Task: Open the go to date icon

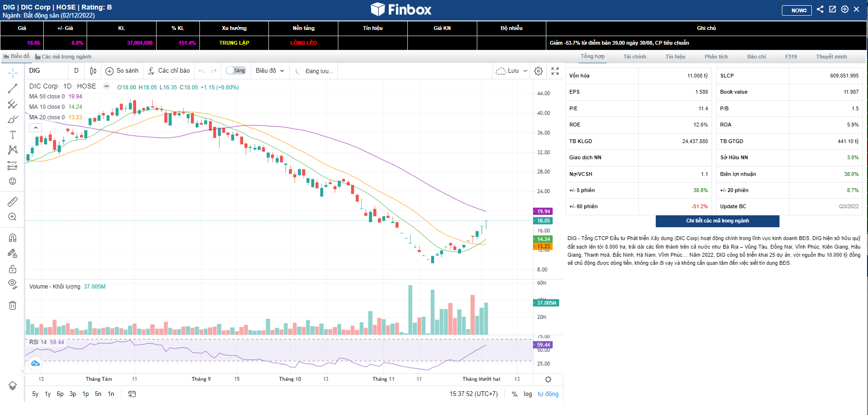Action: (132, 394)
